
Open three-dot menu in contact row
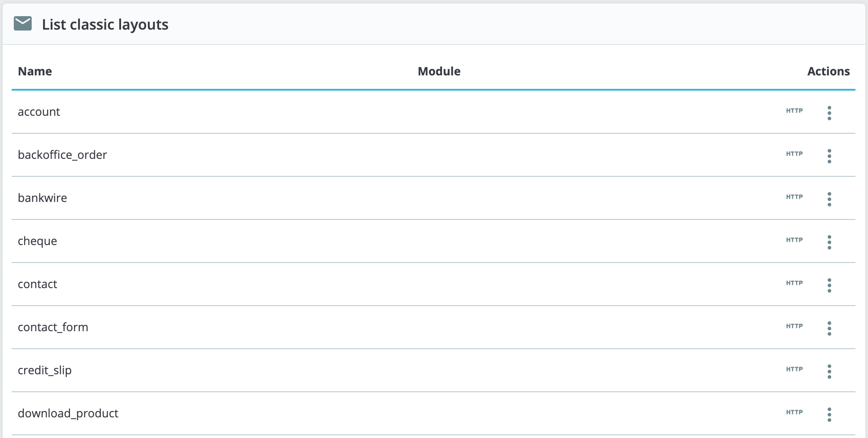pos(829,285)
